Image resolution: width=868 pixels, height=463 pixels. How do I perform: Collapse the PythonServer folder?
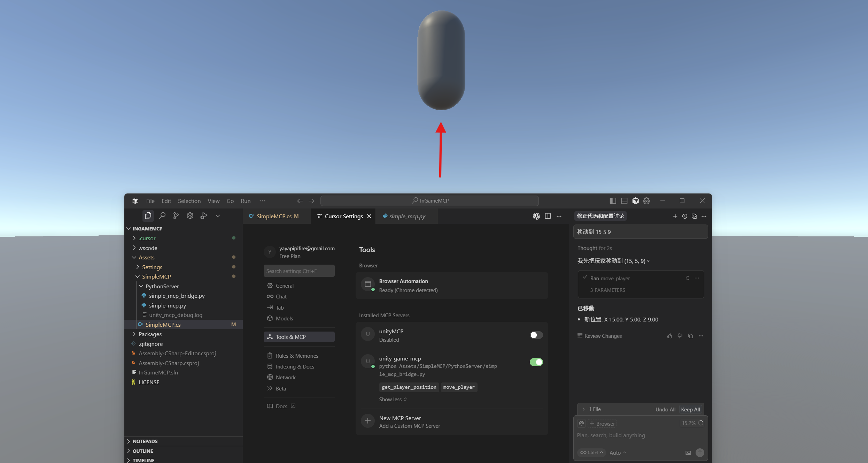click(162, 286)
